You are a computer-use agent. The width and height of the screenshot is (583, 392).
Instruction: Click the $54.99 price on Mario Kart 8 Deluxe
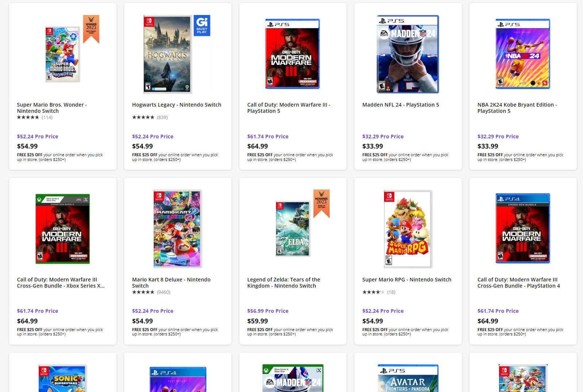142,321
